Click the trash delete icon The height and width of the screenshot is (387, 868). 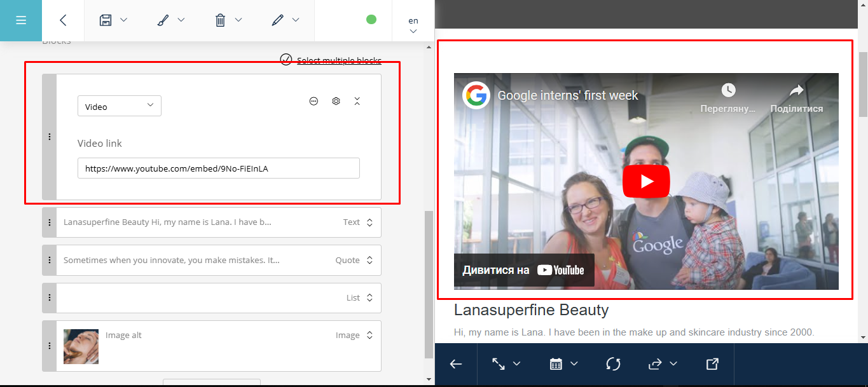tap(220, 20)
